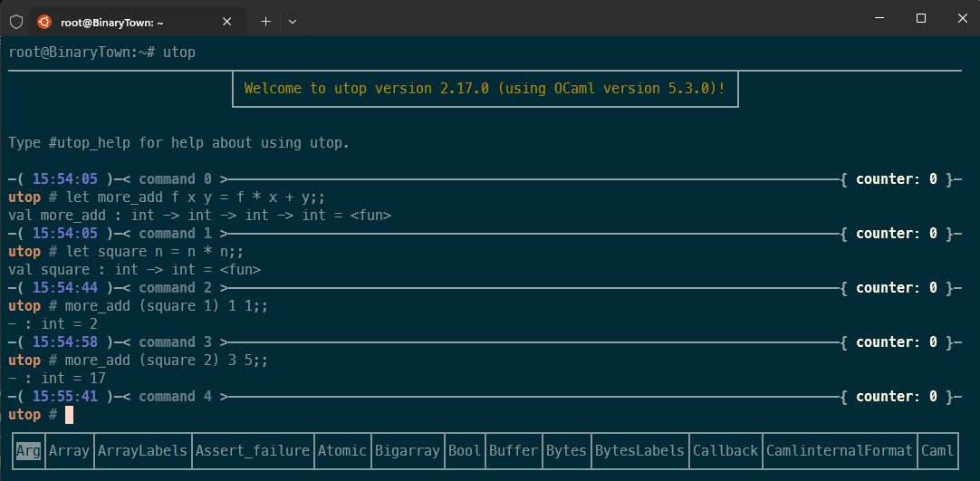Maximize the terminal window
Screen dimensions: 980x481
pyautogui.click(x=920, y=19)
